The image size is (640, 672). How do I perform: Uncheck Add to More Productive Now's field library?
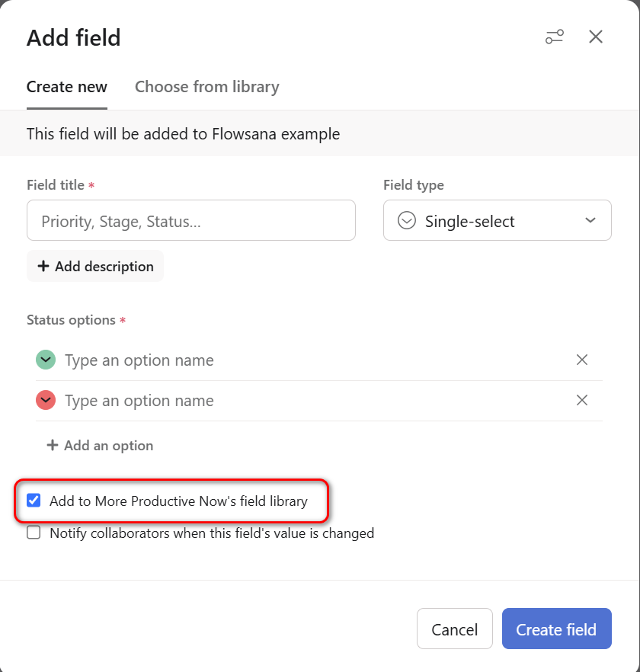coord(34,501)
